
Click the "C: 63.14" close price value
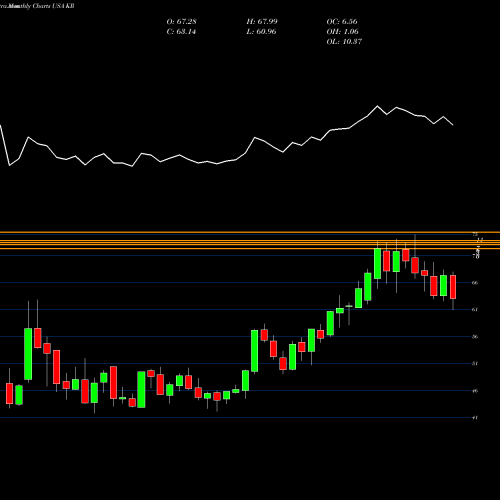click(181, 32)
